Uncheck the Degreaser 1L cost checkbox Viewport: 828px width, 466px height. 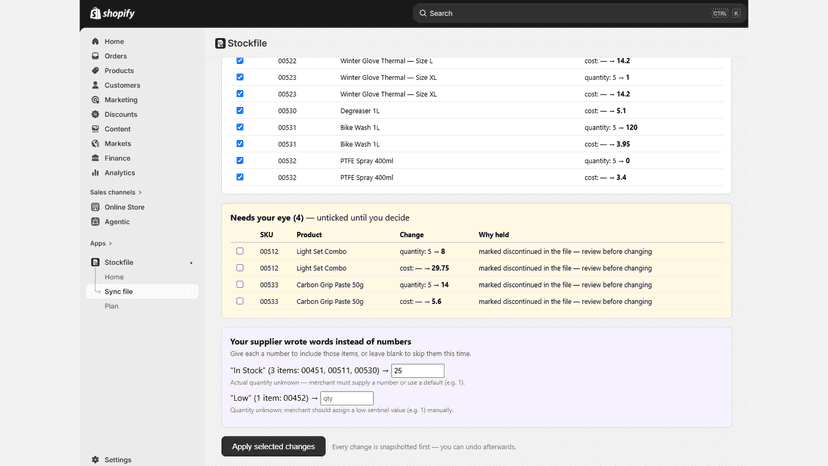click(x=240, y=110)
